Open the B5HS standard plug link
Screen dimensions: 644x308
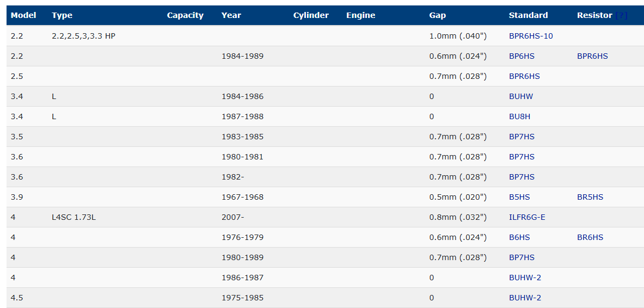pyautogui.click(x=519, y=197)
